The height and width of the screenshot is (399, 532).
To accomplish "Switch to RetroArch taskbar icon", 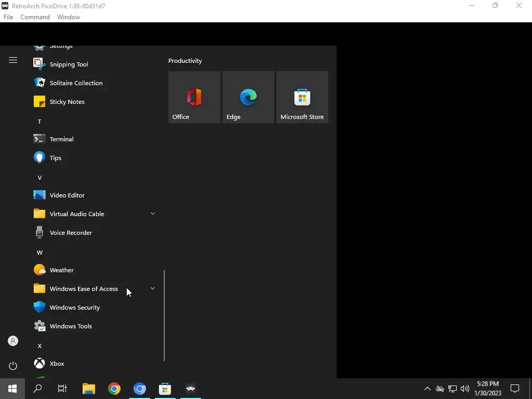I will (191, 389).
